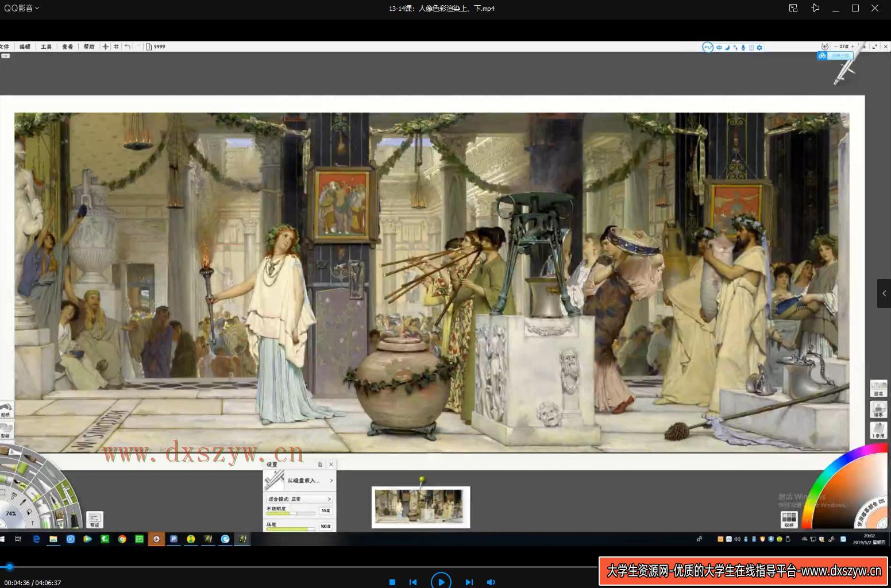Click 从磁盘载入 load from disk option

coord(299,480)
